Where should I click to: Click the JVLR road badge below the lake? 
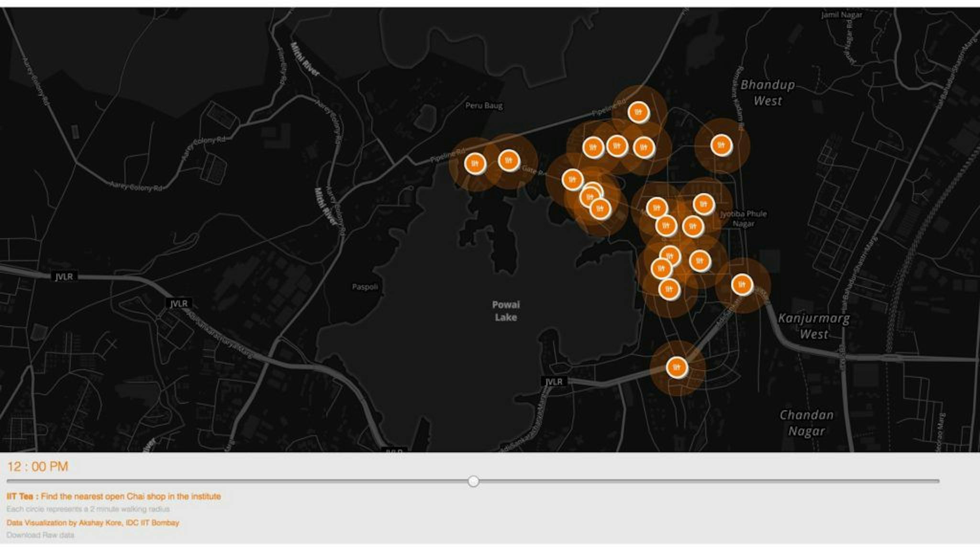554,381
